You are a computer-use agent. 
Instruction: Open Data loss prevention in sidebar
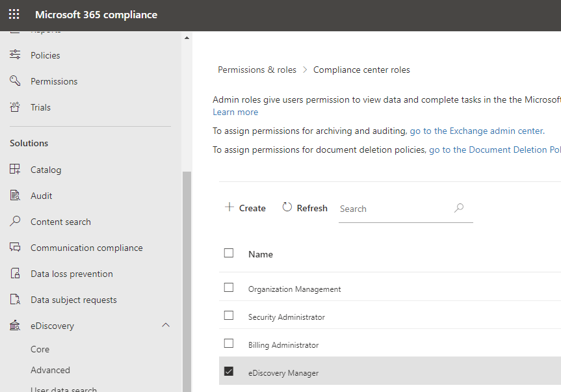pyautogui.click(x=72, y=274)
